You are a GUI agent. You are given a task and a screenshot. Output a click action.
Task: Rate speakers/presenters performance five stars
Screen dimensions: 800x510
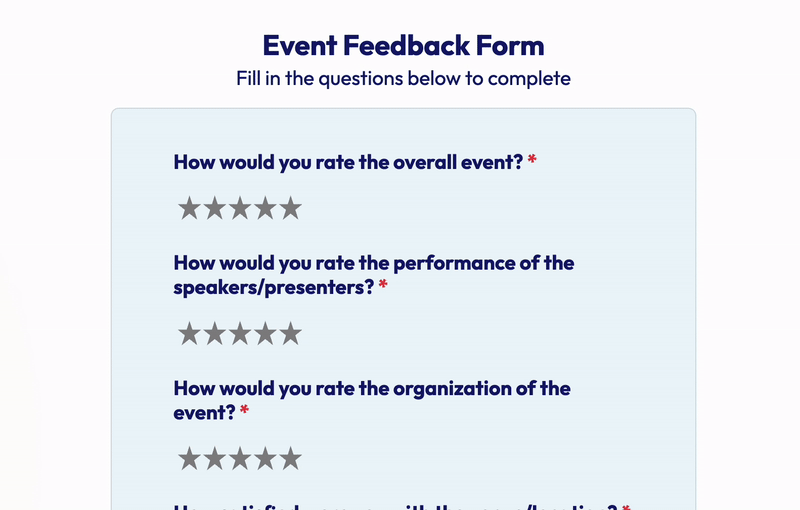point(290,334)
